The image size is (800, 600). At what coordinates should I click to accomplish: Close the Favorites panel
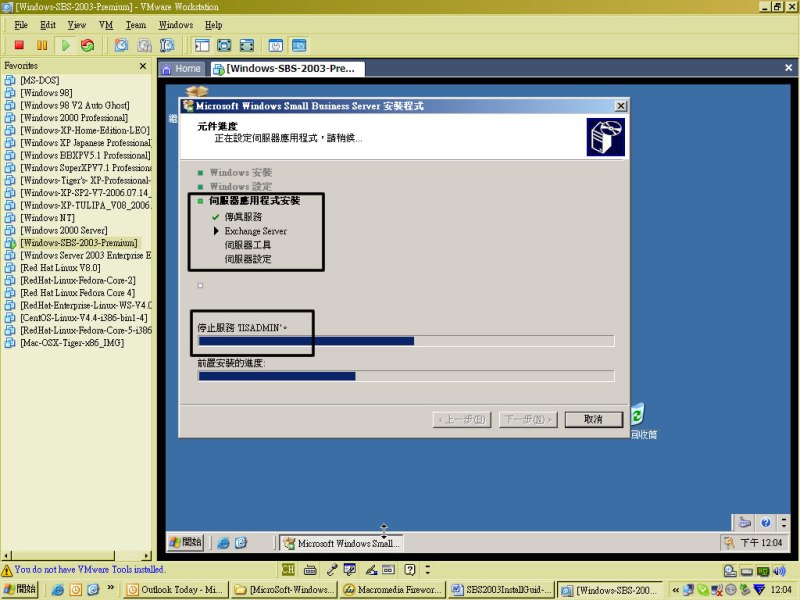[143, 66]
